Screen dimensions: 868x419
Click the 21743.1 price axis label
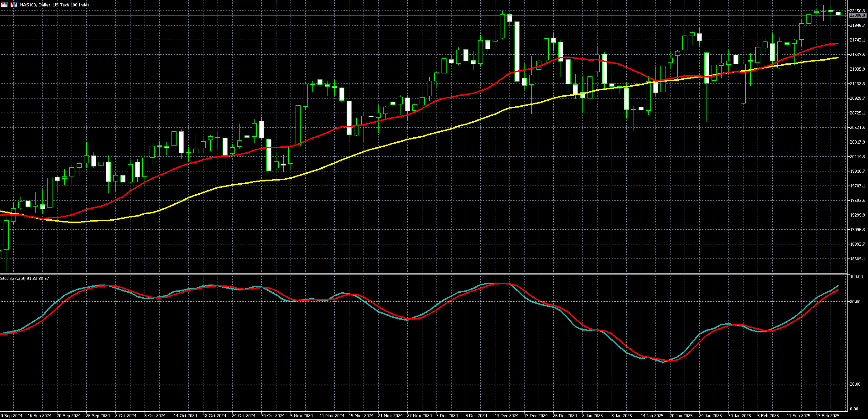click(x=858, y=40)
